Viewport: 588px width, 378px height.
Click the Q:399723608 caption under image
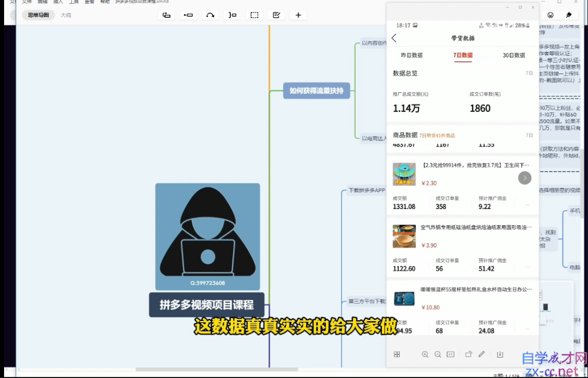208,283
